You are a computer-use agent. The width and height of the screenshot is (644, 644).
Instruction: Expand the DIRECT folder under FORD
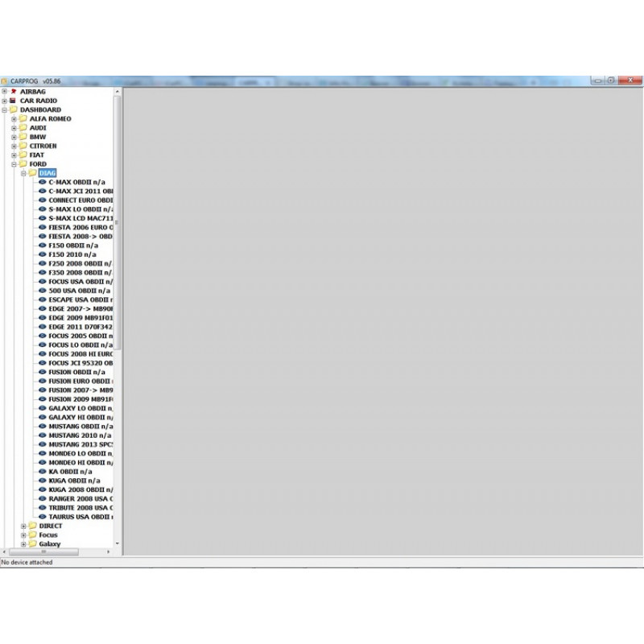pyautogui.click(x=23, y=526)
